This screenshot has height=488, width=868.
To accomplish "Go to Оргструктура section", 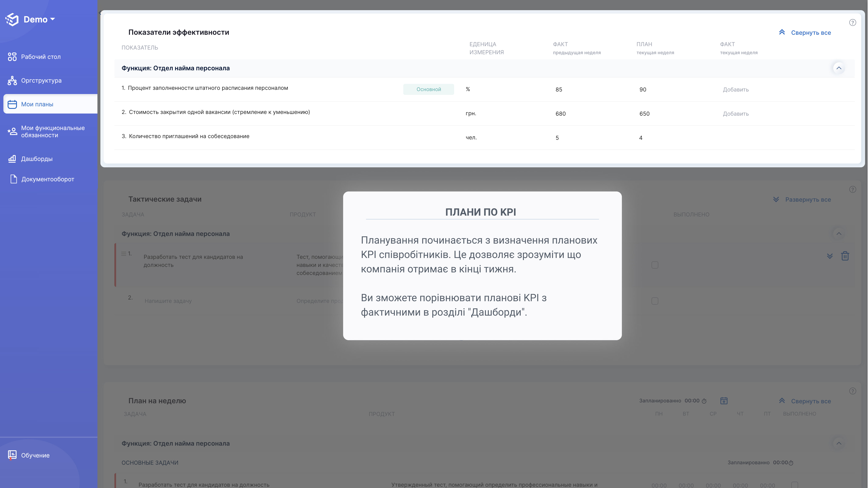I will 41,80.
